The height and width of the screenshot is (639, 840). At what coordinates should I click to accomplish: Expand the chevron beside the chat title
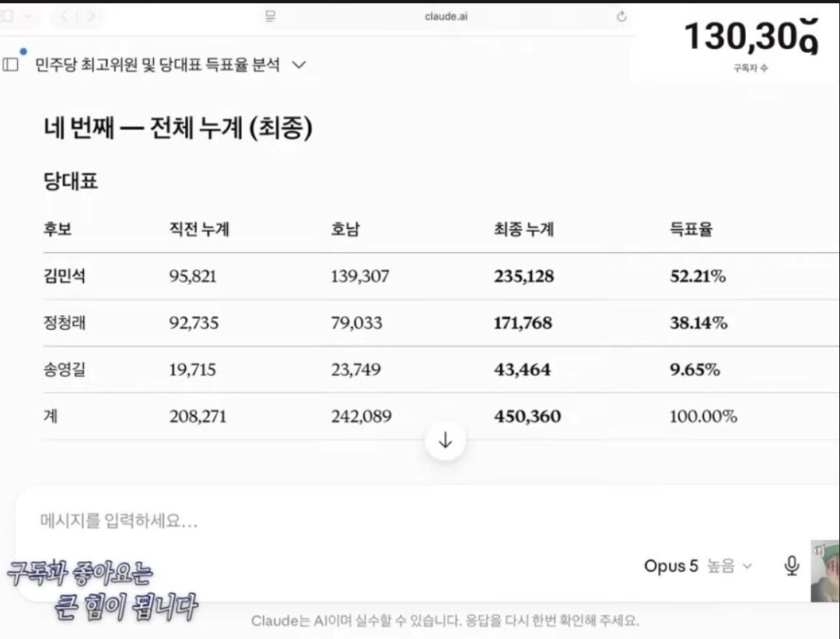pos(299,65)
